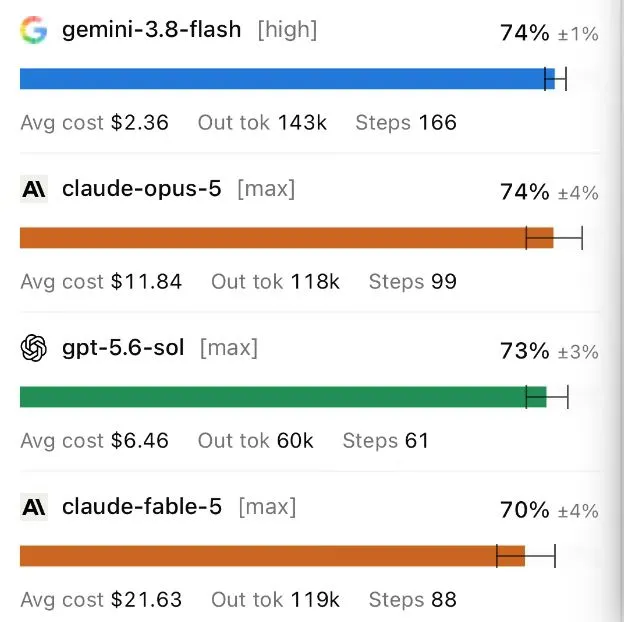Screen dimensions: 624x622
Task: Select the gpt-5.6-sol model name
Action: pos(123,348)
